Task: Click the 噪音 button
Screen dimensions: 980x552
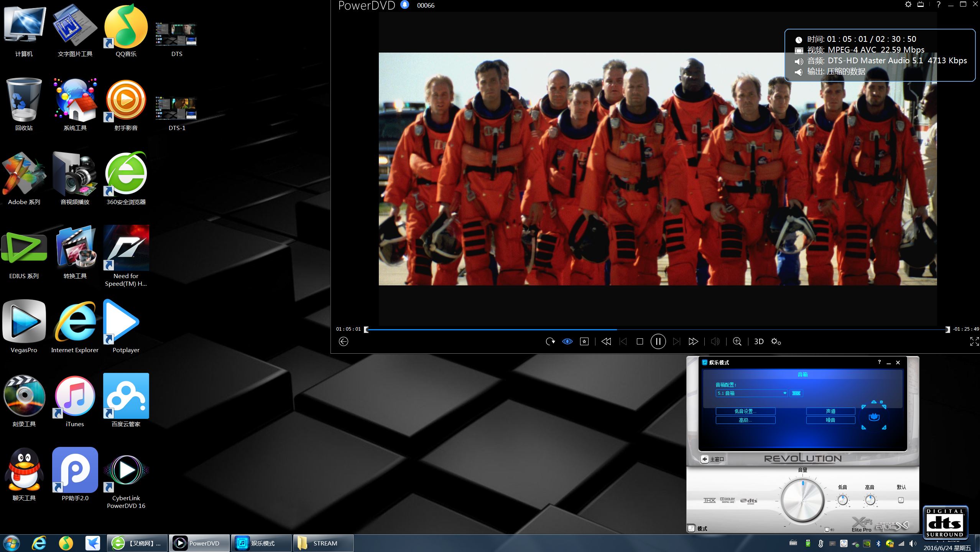Action: 830,420
